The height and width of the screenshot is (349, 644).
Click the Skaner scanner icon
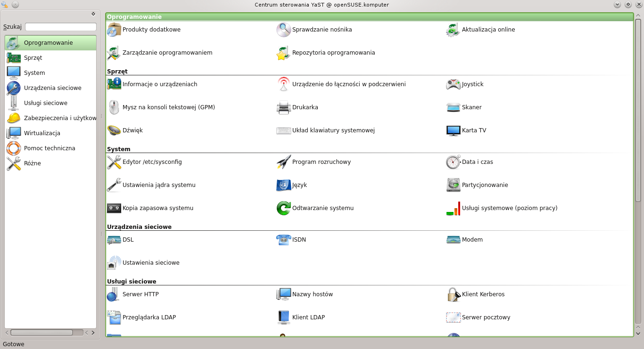(x=453, y=107)
